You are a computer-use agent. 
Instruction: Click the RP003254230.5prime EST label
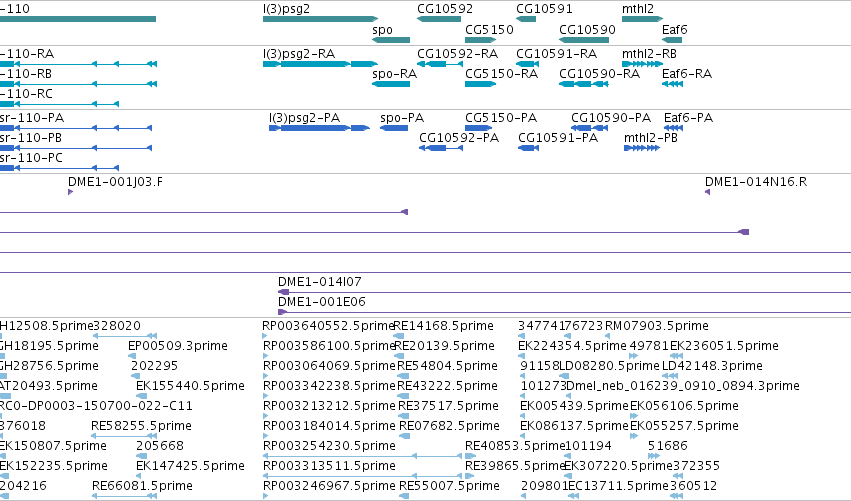(x=329, y=446)
